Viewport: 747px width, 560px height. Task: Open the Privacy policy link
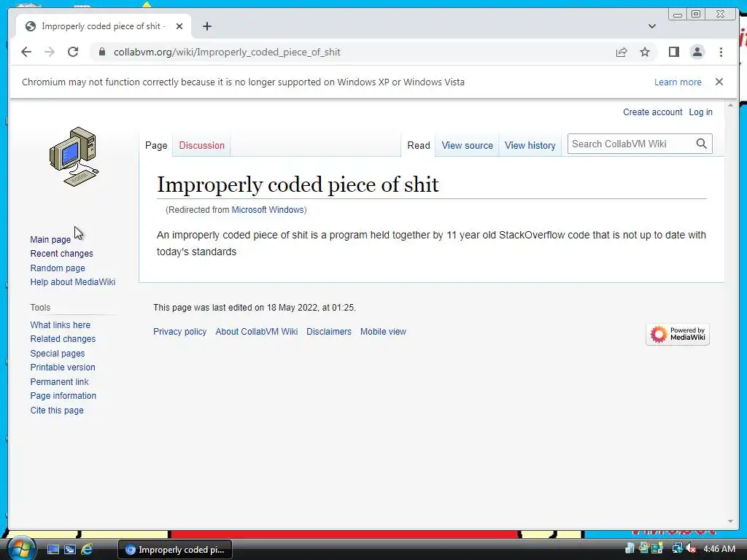[179, 332]
